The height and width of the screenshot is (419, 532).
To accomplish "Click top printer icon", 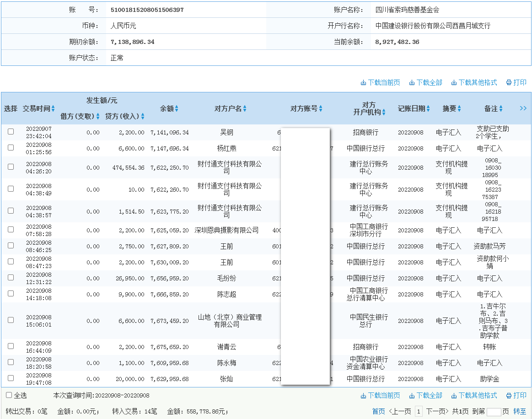I will click(509, 82).
